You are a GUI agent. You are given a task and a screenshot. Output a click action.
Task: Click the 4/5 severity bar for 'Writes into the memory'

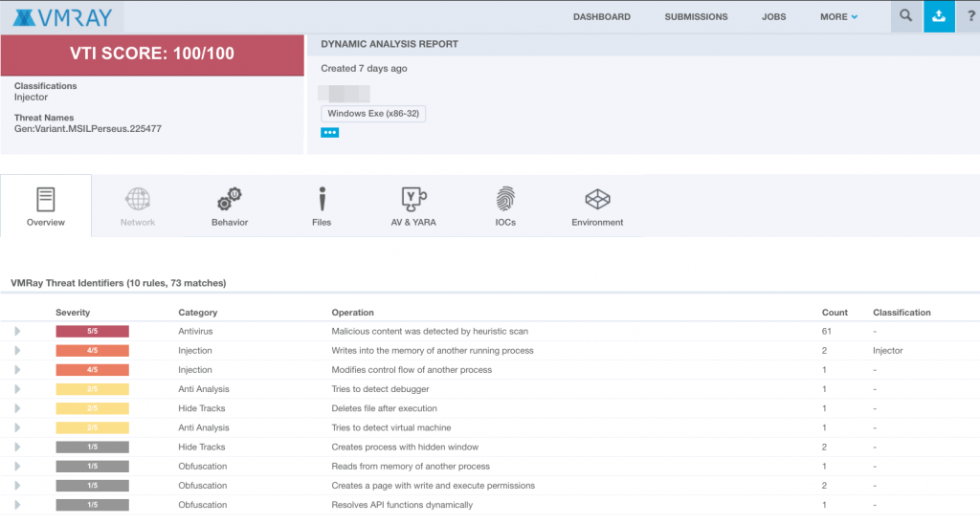pos(93,350)
